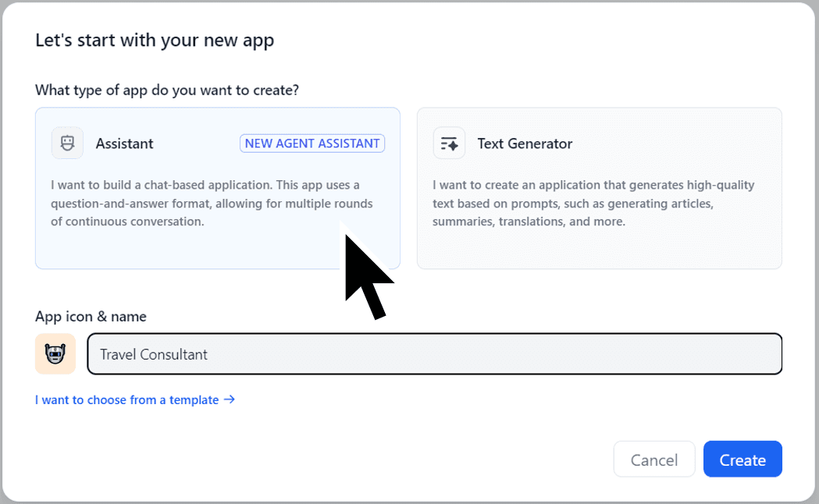Click the Assistant chat-based description text
Viewport: 819px width, 504px height.
click(x=212, y=203)
